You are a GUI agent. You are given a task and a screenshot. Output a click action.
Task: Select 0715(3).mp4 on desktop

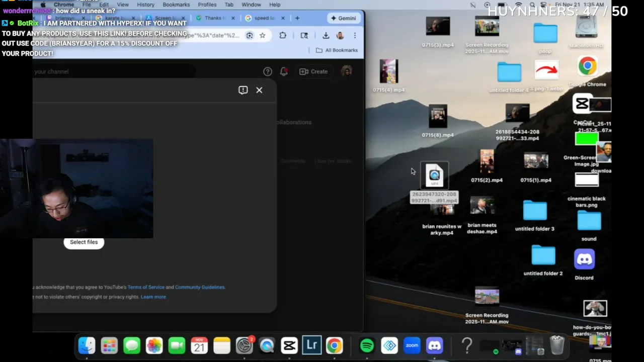pos(438,33)
